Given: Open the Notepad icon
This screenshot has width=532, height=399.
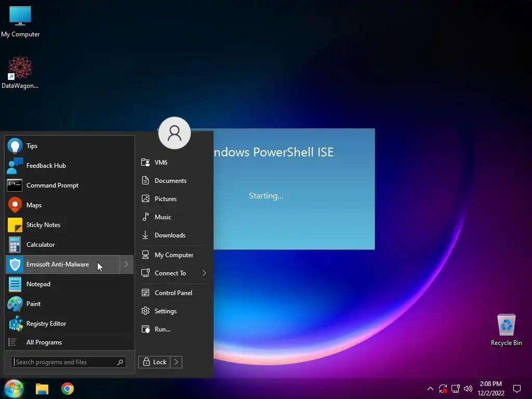Looking at the screenshot, I should point(15,284).
